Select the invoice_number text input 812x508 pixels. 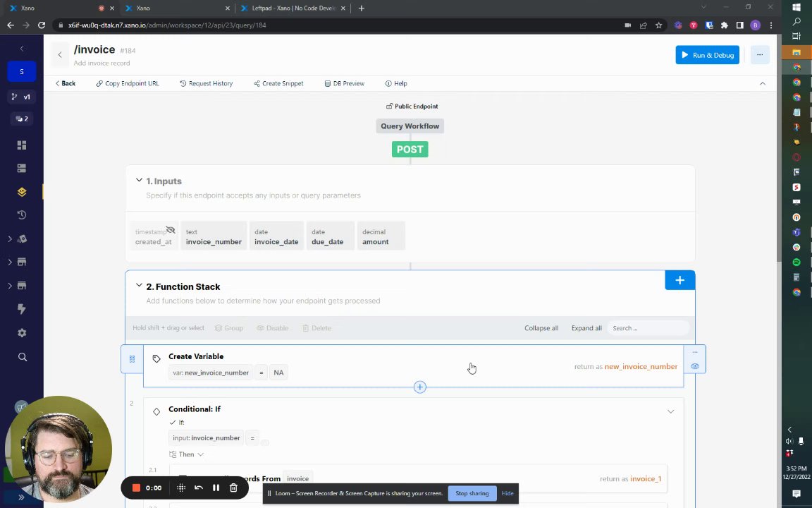coord(214,236)
